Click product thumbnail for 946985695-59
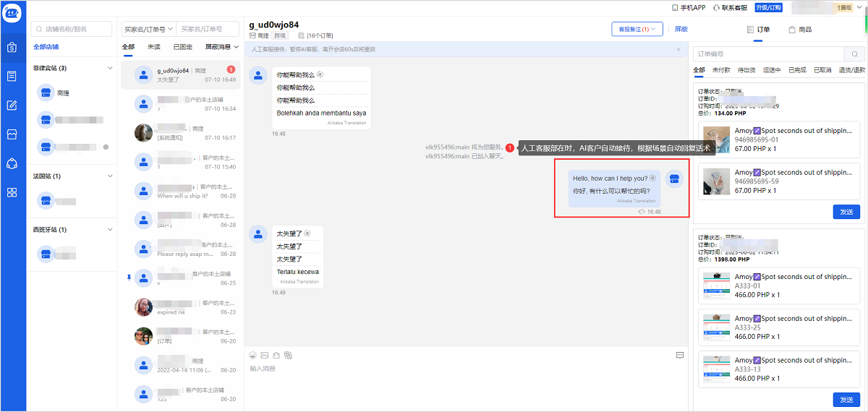The image size is (868, 412). 718,181
